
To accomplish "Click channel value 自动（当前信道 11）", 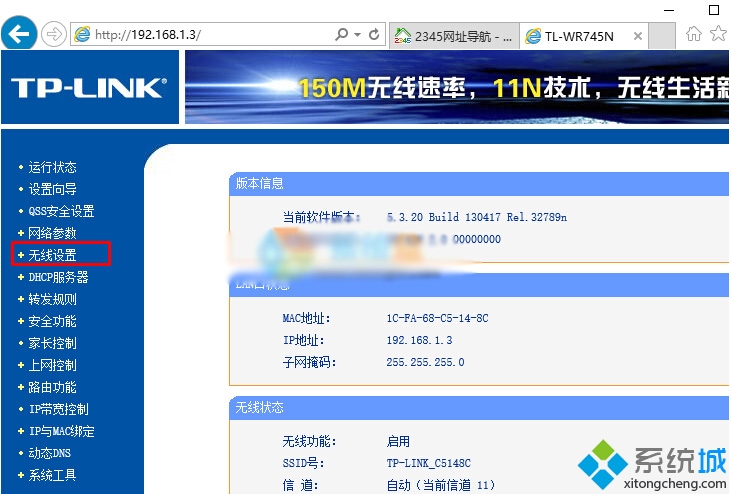I will click(x=441, y=485).
